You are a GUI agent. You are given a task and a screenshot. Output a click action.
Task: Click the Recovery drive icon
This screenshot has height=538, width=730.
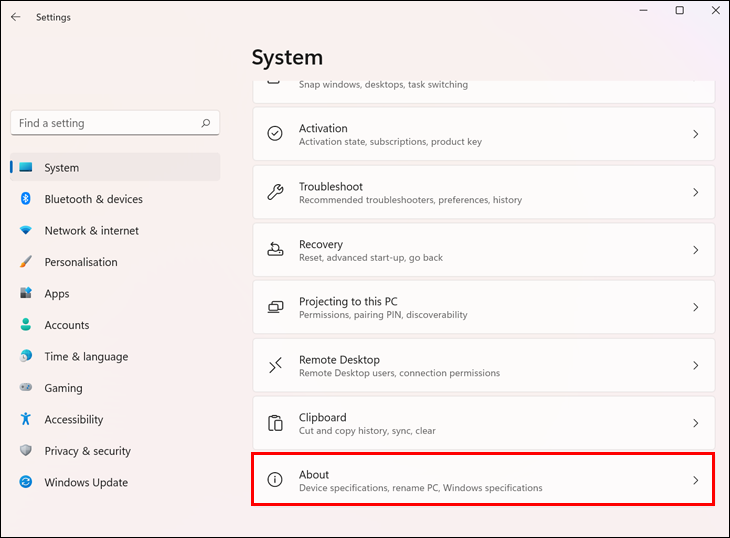(x=275, y=249)
